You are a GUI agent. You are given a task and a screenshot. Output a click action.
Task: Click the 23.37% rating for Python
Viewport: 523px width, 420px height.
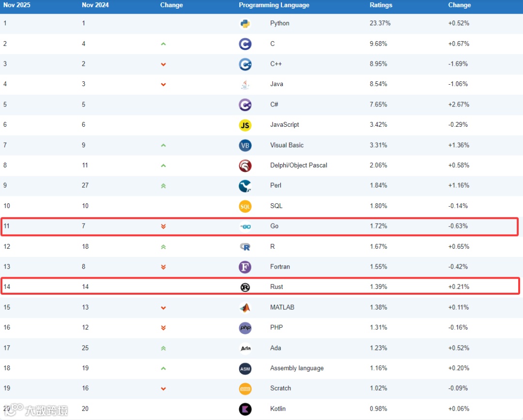click(x=380, y=23)
